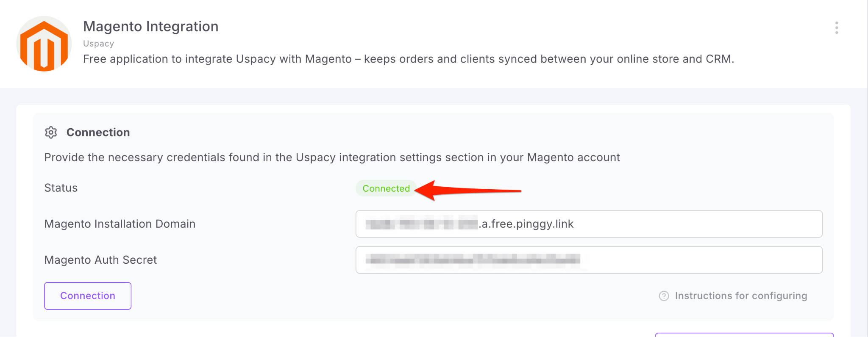
Task: Click the free application description text
Action: (x=408, y=59)
